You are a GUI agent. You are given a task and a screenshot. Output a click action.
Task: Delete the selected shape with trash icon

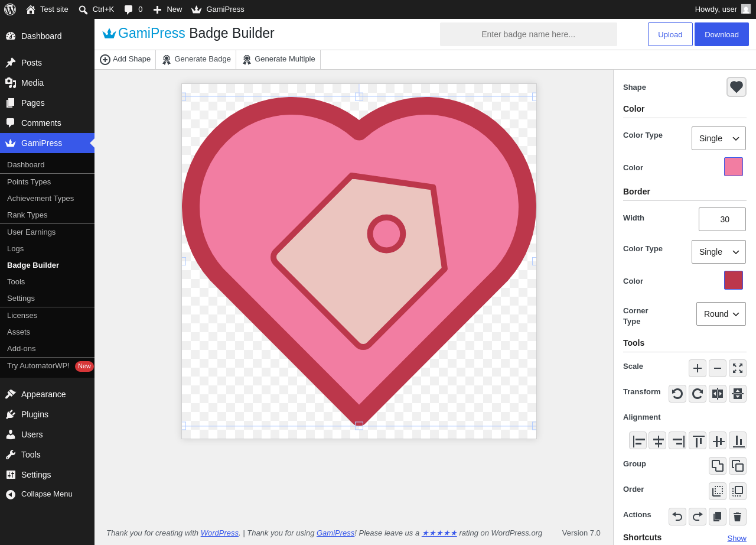pos(738,517)
